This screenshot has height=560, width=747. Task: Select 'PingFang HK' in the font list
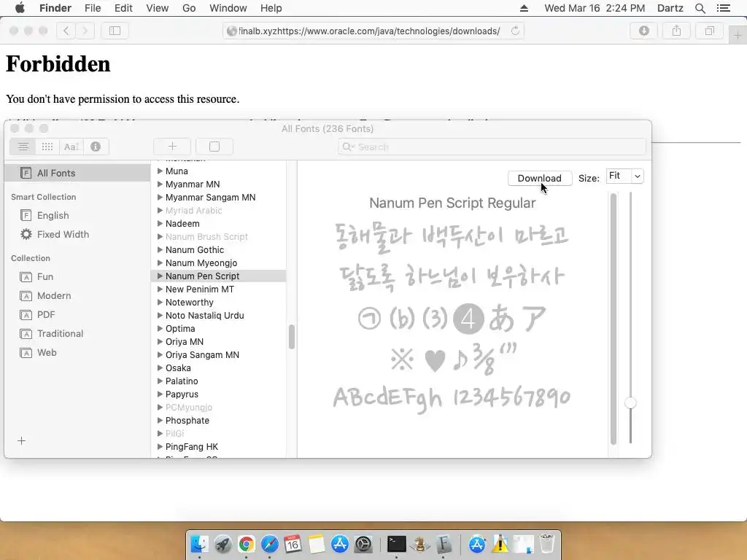point(219,447)
